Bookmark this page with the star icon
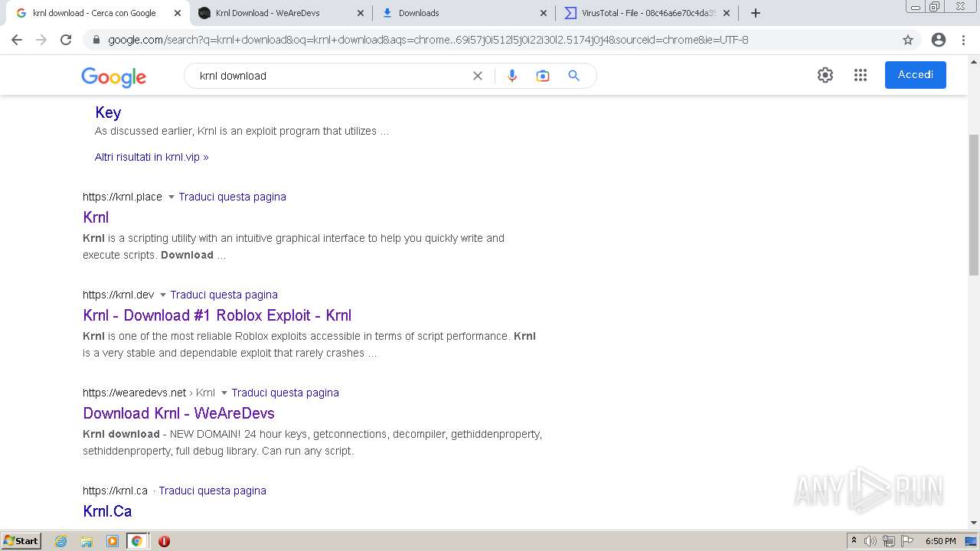This screenshot has width=980, height=551. click(x=908, y=40)
